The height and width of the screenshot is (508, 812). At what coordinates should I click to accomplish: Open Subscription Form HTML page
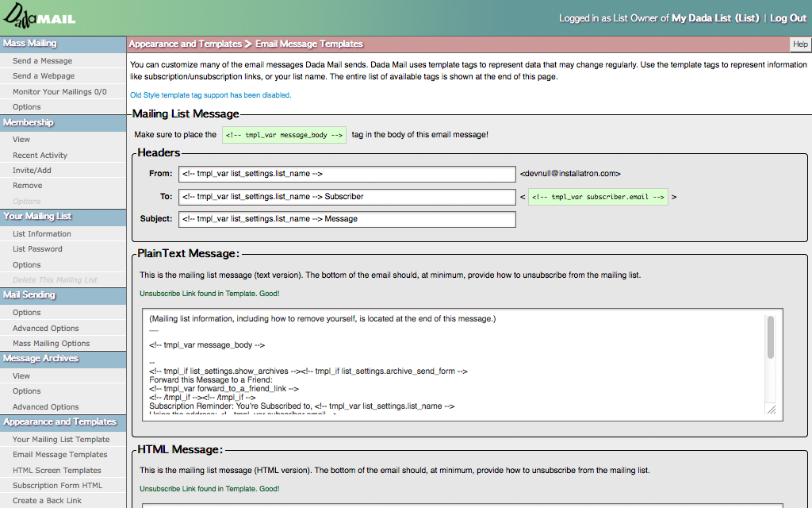pos(57,486)
